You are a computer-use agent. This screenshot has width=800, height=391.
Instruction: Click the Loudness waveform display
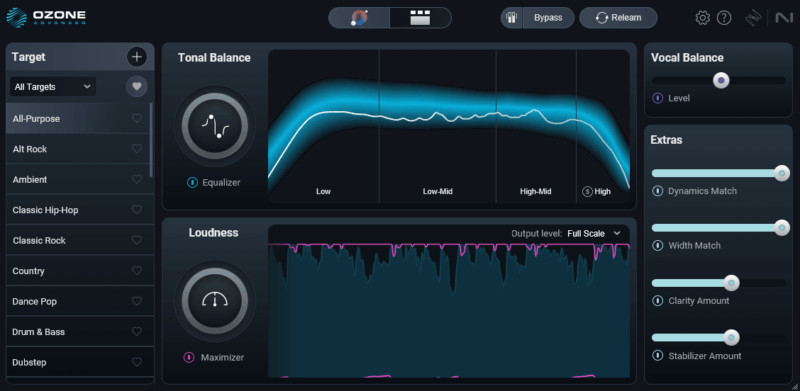[449, 310]
